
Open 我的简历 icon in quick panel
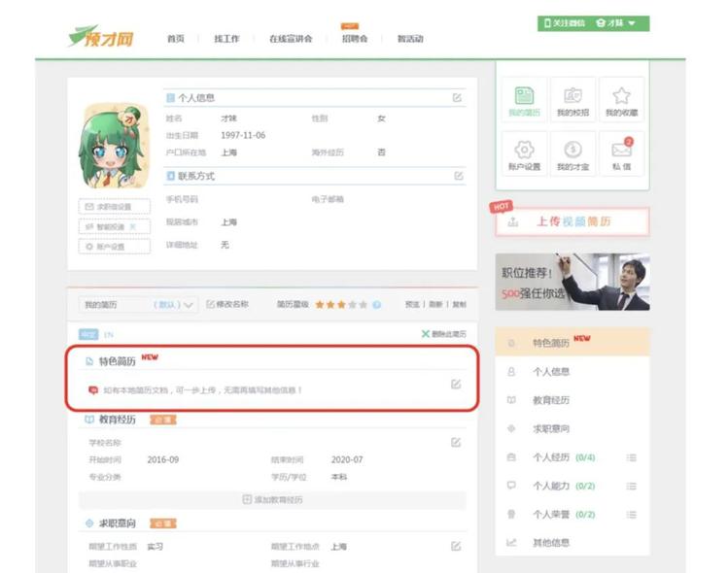pyautogui.click(x=524, y=101)
